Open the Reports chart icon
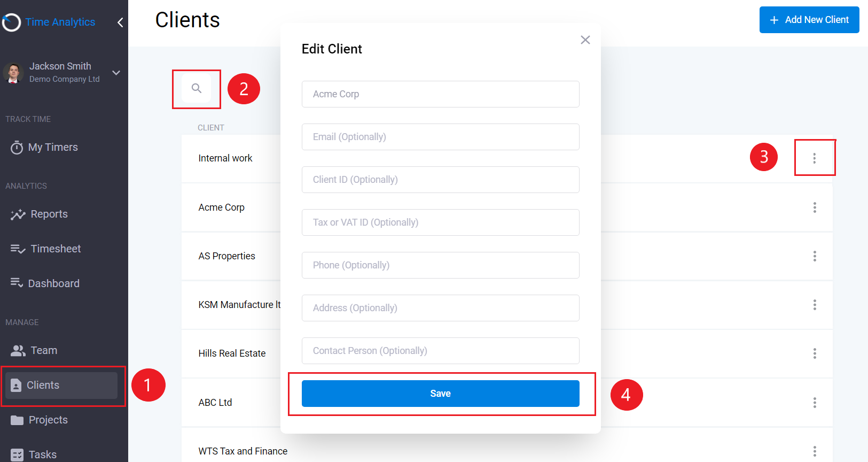 pos(18,214)
